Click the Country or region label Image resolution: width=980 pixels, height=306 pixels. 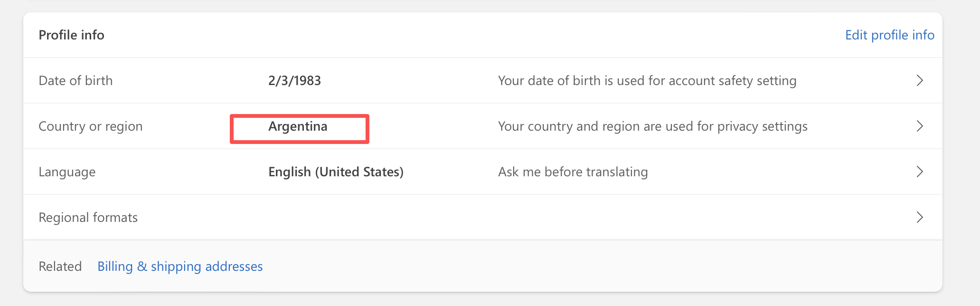pyautogui.click(x=90, y=126)
